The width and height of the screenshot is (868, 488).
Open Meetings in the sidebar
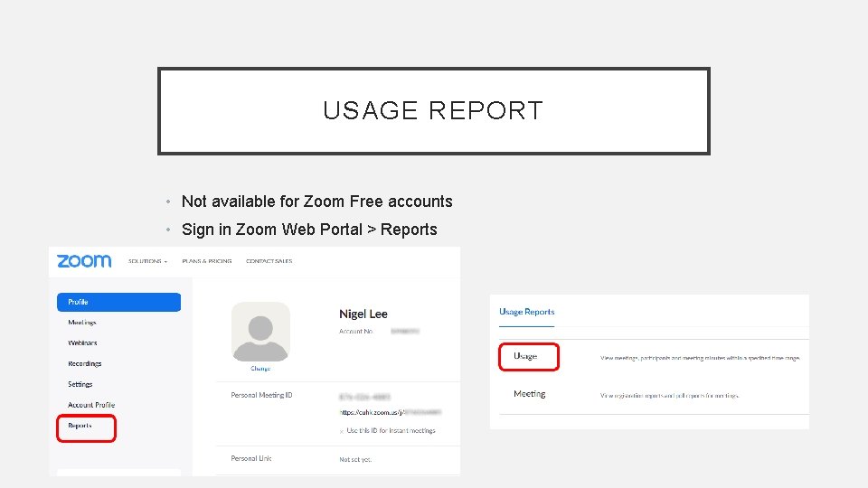(x=82, y=323)
